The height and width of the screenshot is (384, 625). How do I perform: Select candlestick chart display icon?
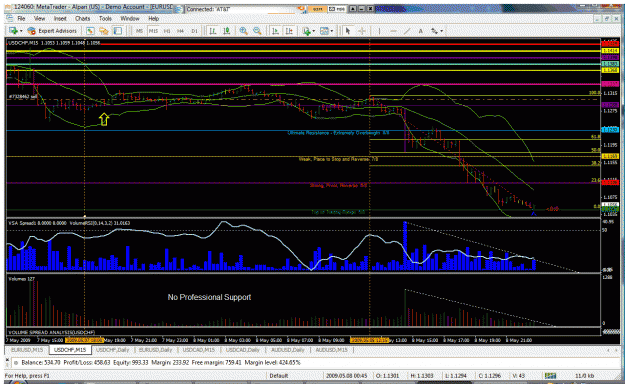coord(227,31)
